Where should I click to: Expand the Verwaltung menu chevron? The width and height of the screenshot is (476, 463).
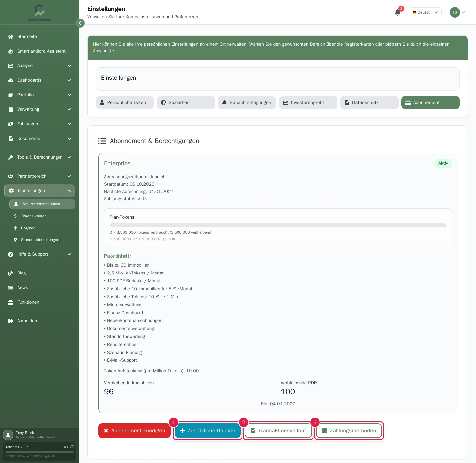pyautogui.click(x=69, y=109)
